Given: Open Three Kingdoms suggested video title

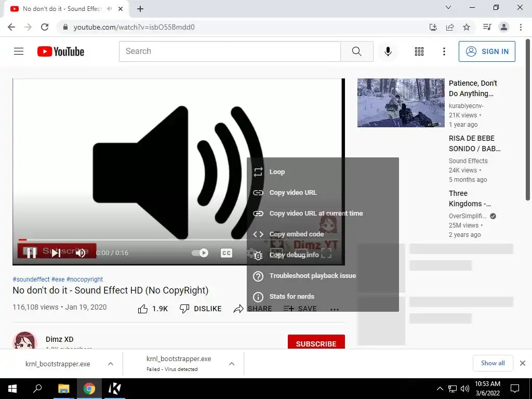Looking at the screenshot, I should click(x=470, y=198).
